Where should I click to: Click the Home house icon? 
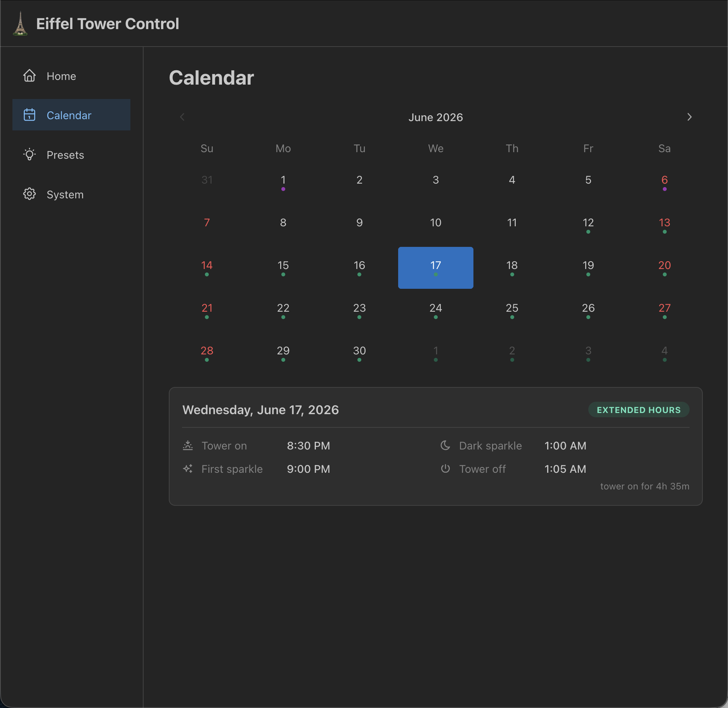pyautogui.click(x=29, y=76)
